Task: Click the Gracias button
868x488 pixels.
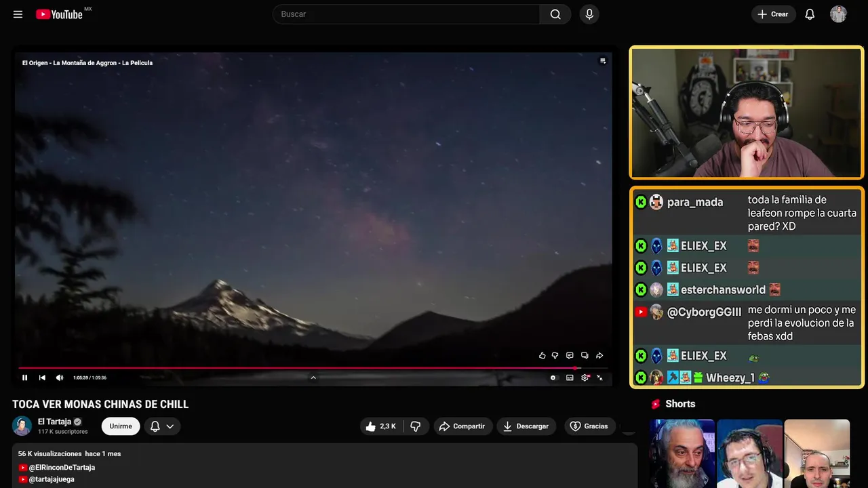Action: [589, 426]
